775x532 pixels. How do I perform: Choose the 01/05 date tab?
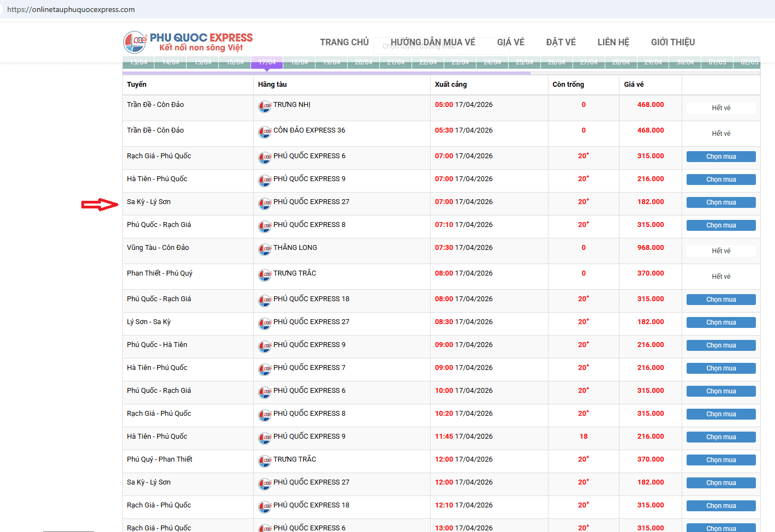point(717,62)
